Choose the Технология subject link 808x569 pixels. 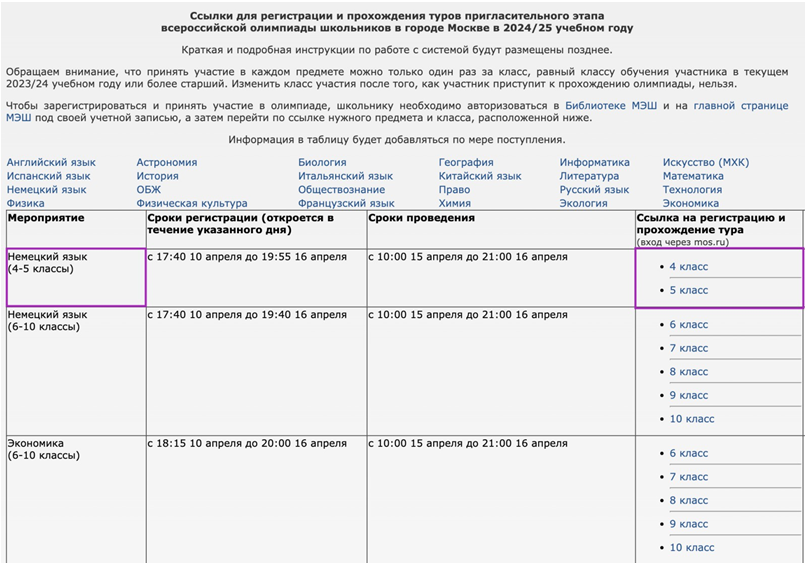pyautogui.click(x=692, y=189)
